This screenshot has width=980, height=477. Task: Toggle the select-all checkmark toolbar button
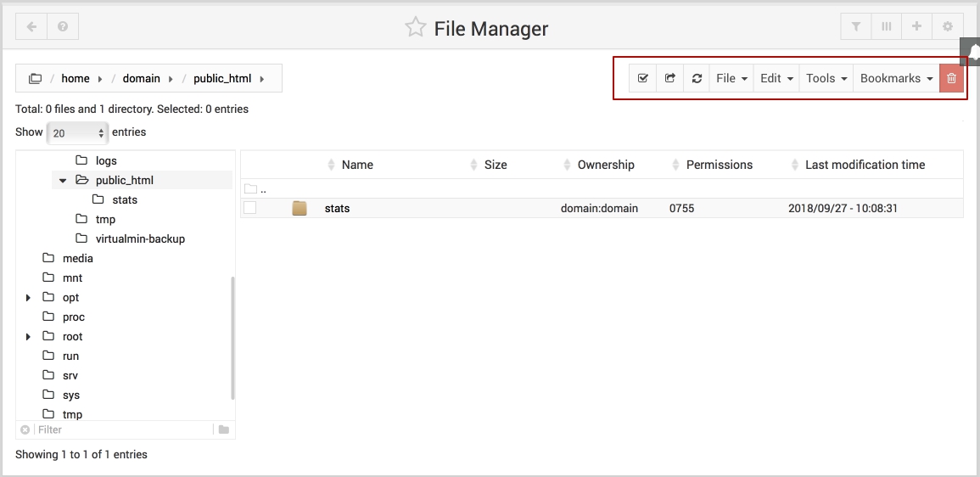[x=642, y=78]
